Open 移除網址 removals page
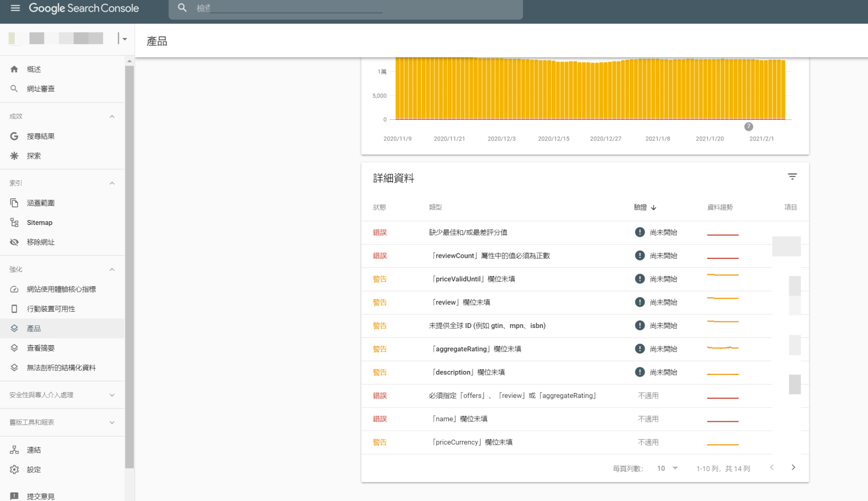This screenshot has width=868, height=501. pyautogui.click(x=40, y=242)
